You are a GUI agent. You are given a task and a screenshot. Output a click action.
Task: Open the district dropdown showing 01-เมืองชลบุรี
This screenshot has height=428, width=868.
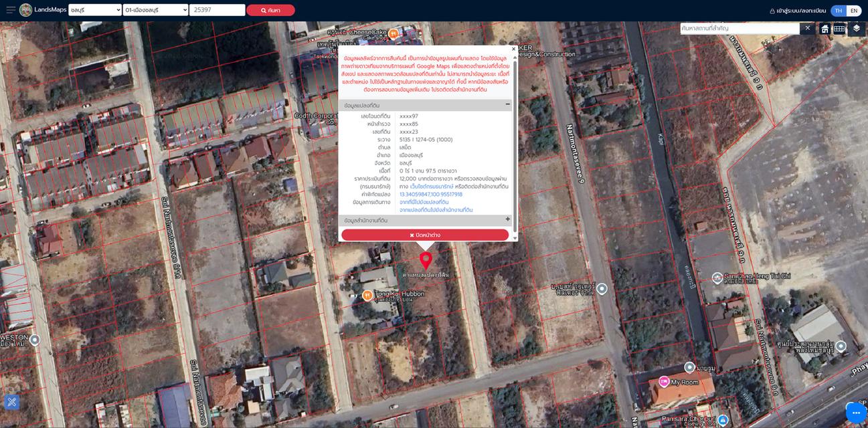point(157,9)
